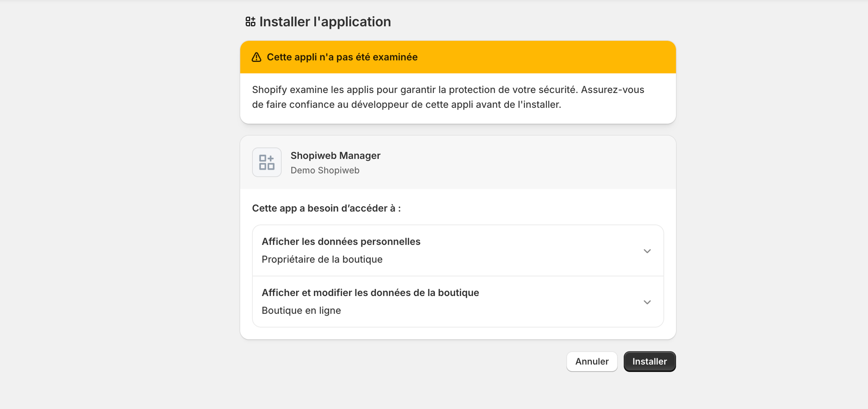Click 'Boutique en ligne' subtitle
The width and height of the screenshot is (868, 409).
coord(301,311)
